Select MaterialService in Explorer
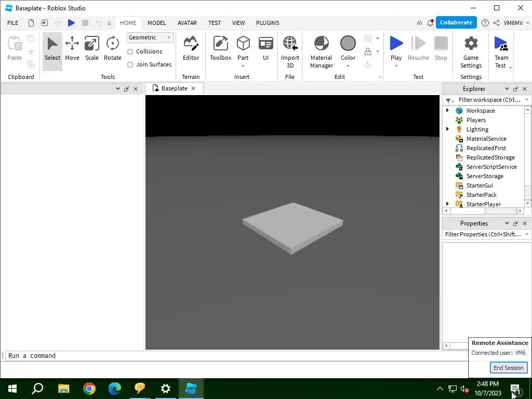532x399 pixels. point(487,138)
